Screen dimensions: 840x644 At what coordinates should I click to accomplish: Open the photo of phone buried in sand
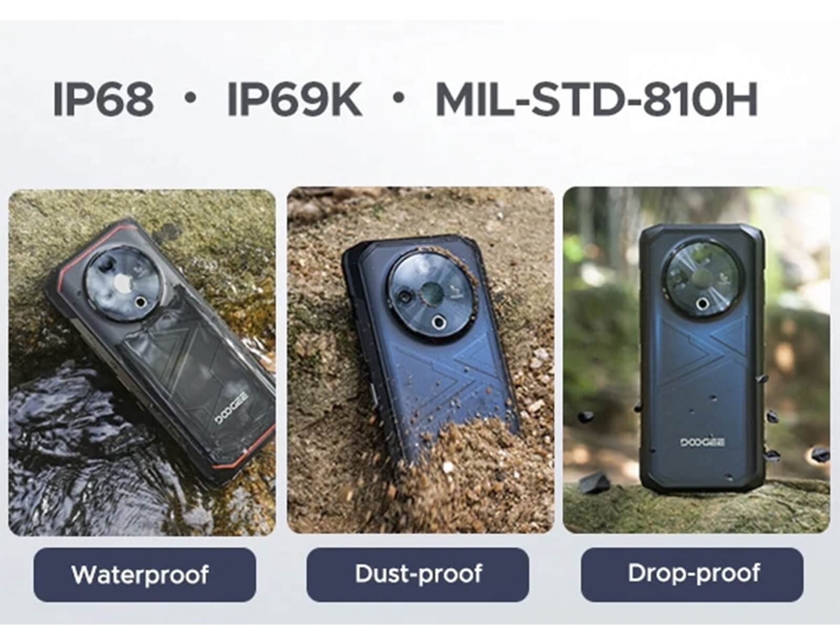click(x=421, y=360)
